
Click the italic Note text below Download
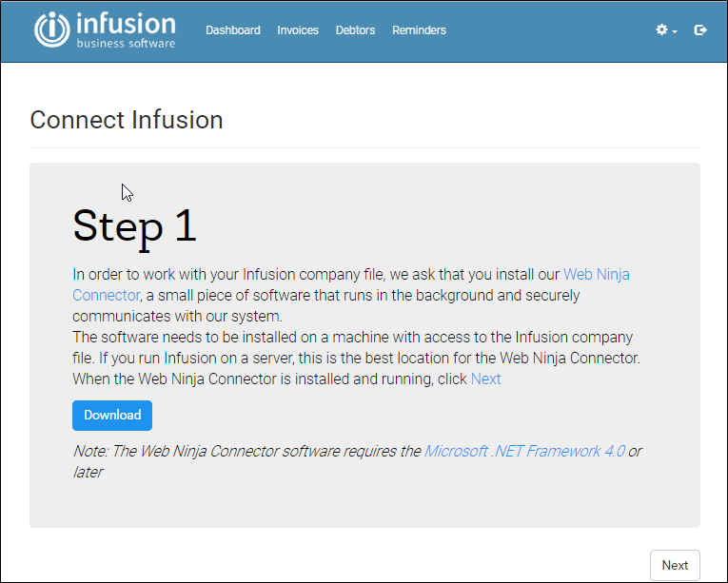click(357, 461)
